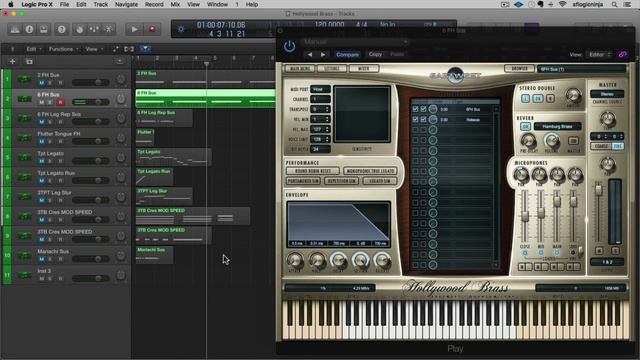Click the plugin link chain icon
640x360 pixels.
coord(622,54)
